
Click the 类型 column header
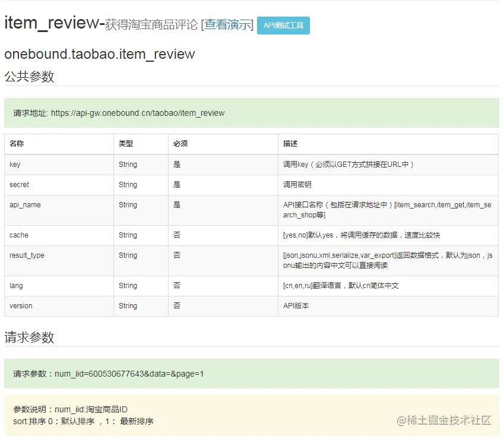pyautogui.click(x=141, y=144)
